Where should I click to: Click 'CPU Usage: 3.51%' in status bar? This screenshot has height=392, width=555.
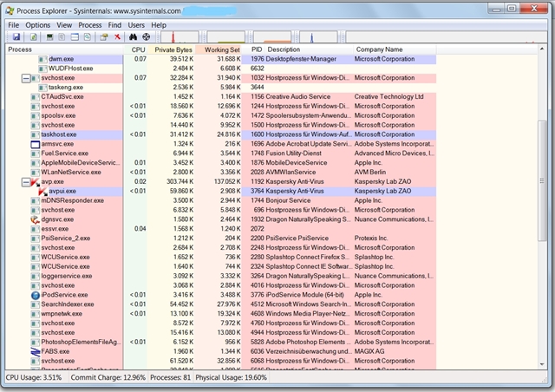click(x=34, y=377)
